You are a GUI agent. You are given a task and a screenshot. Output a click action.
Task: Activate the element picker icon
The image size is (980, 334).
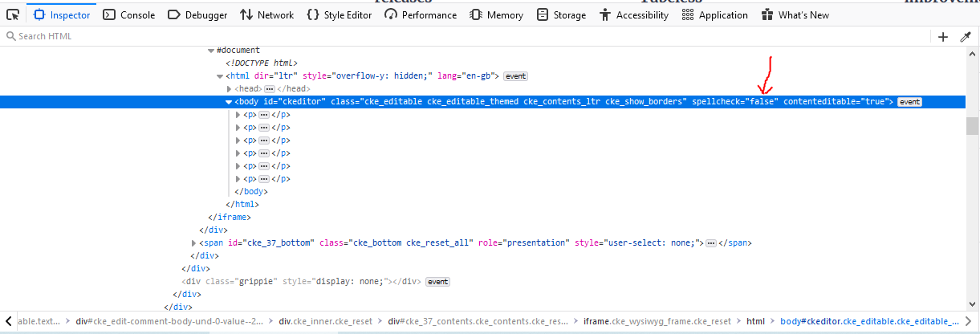point(13,14)
